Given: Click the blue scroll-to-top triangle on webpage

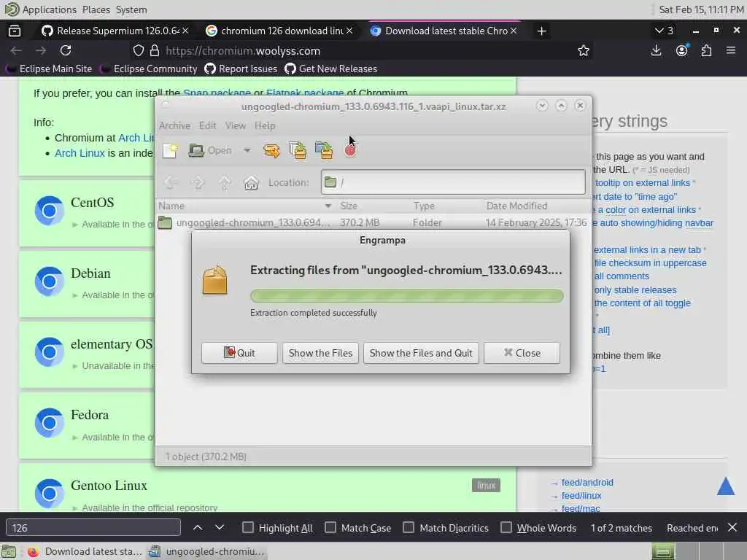Looking at the screenshot, I should point(726,486).
